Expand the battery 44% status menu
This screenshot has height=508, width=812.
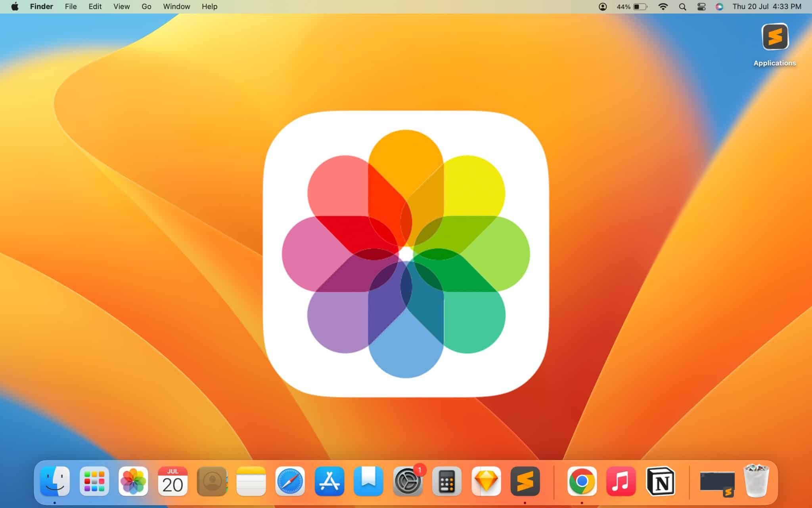click(632, 7)
